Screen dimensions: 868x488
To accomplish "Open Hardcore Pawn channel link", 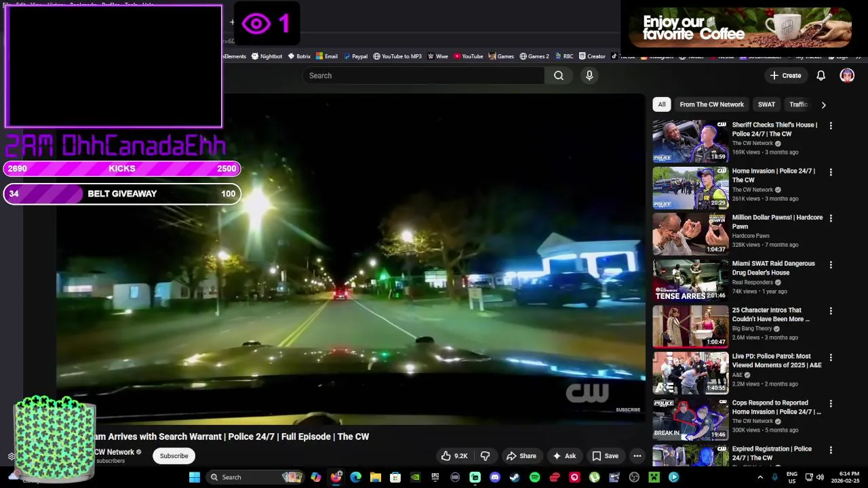I will click(x=751, y=236).
